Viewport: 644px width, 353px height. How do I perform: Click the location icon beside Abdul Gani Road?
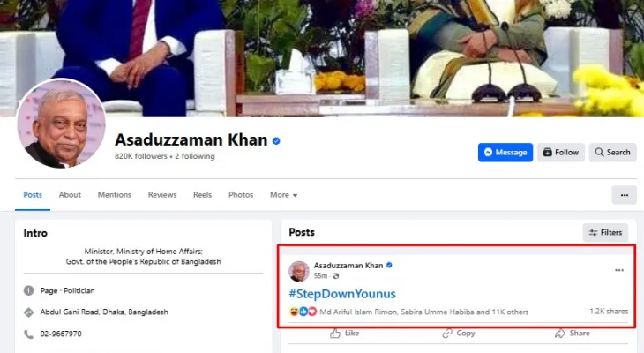click(28, 312)
